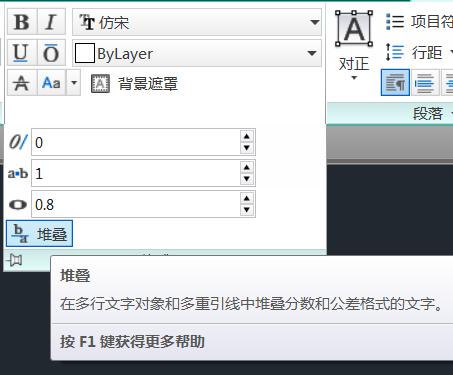The width and height of the screenshot is (453, 375).
Task: Open the 行距 line spacing menu
Action: click(x=419, y=53)
